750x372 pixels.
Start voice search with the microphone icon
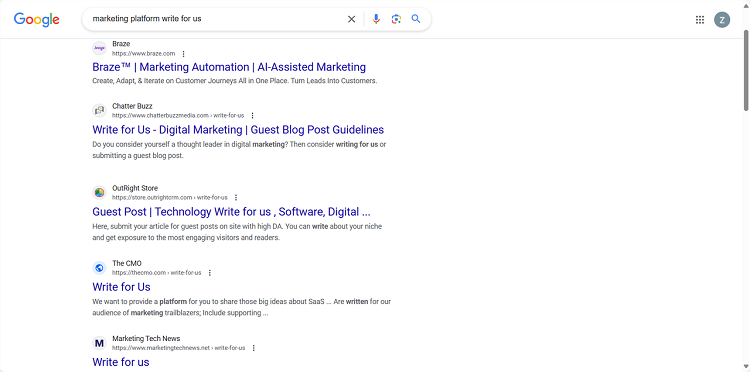[376, 19]
